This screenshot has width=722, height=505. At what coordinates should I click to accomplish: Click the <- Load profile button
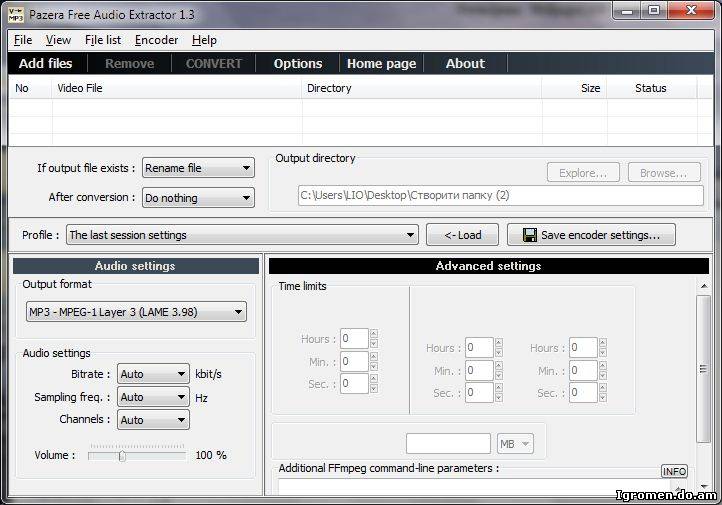[x=462, y=235]
